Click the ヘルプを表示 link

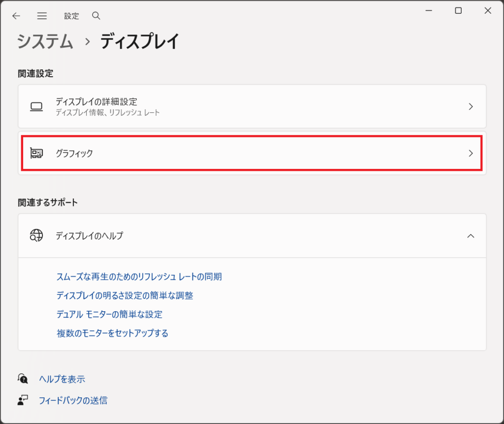point(62,379)
